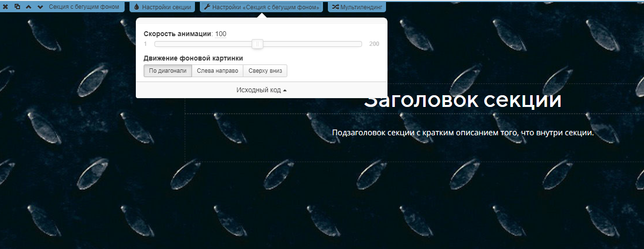
Task: Expand the "Исходный код" panel
Action: [x=261, y=90]
